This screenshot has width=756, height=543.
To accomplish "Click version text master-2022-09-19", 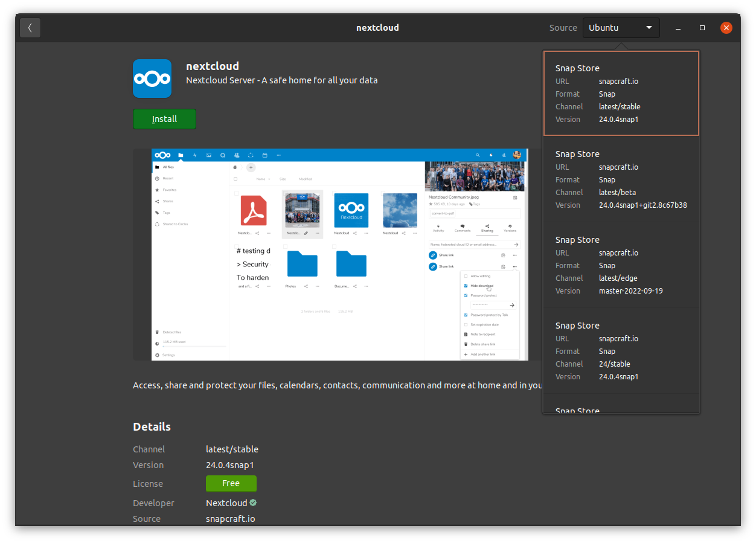I will [x=631, y=291].
